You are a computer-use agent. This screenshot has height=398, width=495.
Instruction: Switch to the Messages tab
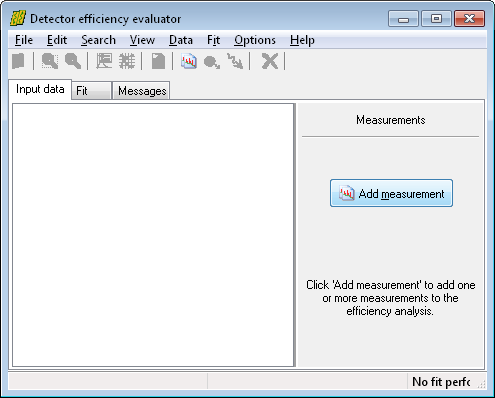(142, 91)
